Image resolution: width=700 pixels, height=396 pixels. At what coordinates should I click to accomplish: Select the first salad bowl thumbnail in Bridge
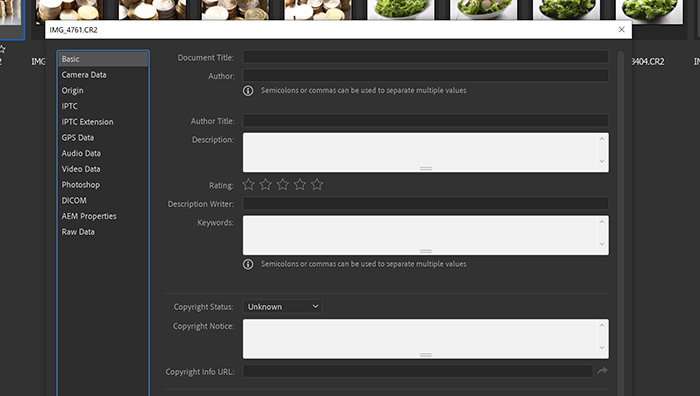click(x=401, y=10)
